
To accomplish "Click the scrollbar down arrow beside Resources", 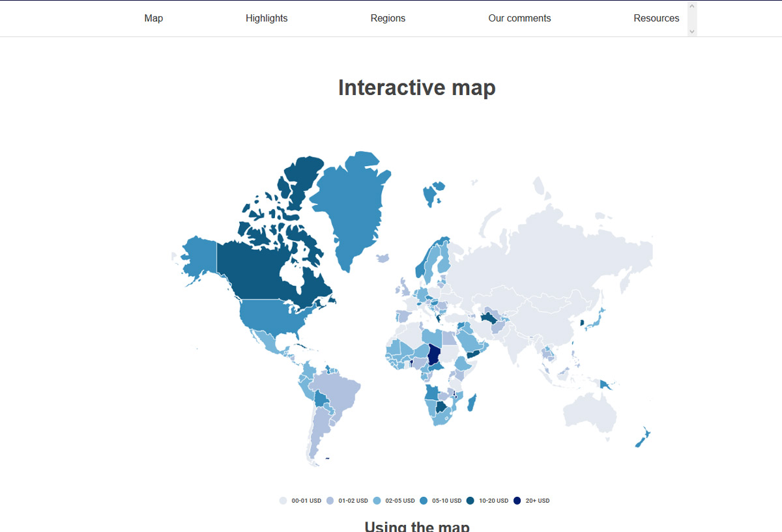I will 692,31.
